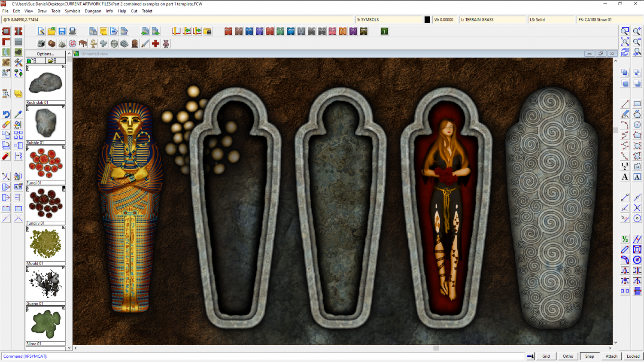Open the W: 0.00000 line width selector
This screenshot has width=644, height=362.
445,20
